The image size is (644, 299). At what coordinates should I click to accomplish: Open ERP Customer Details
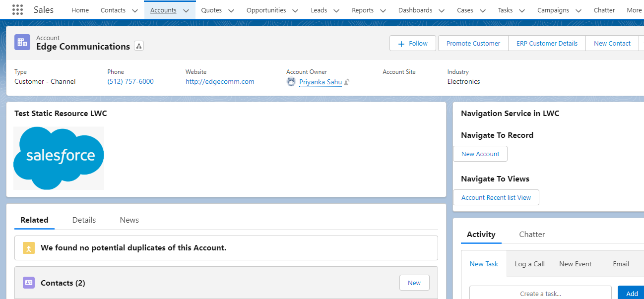(547, 43)
